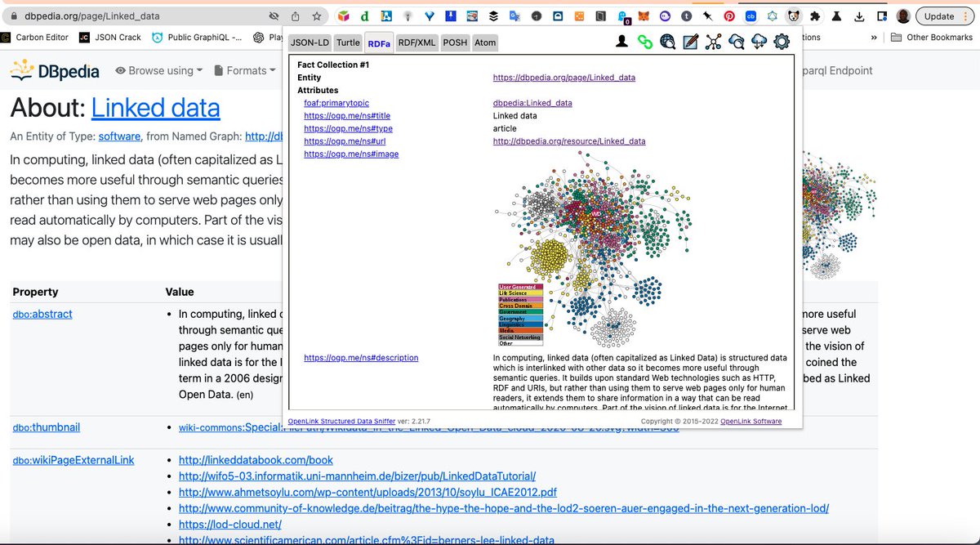Click the dbo:wikiPageExternalLink property link
This screenshot has height=545, width=980.
[73, 460]
